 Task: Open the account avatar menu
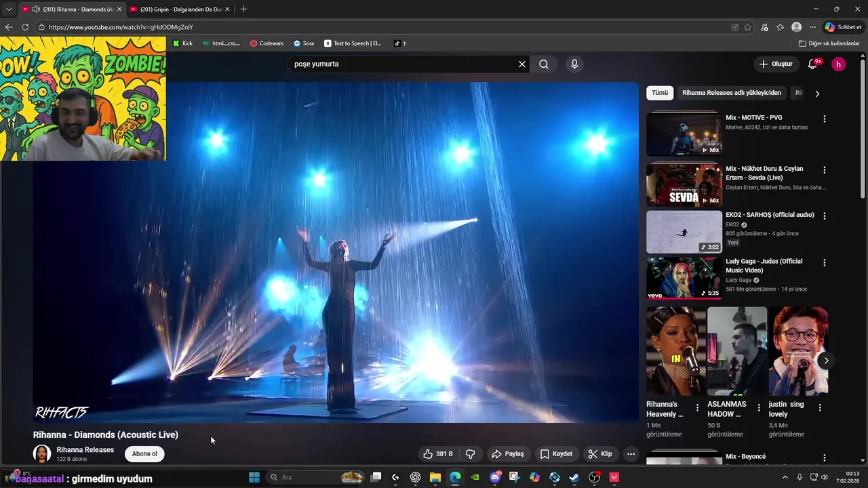[839, 64]
